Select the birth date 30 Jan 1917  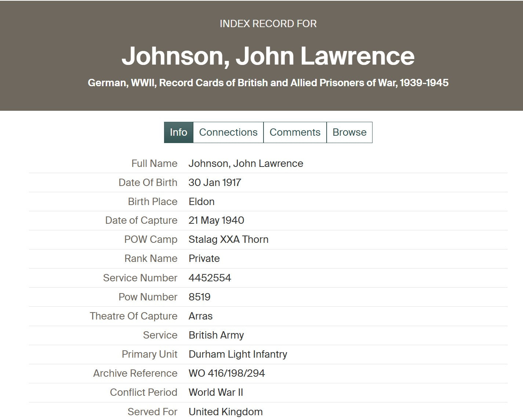215,183
